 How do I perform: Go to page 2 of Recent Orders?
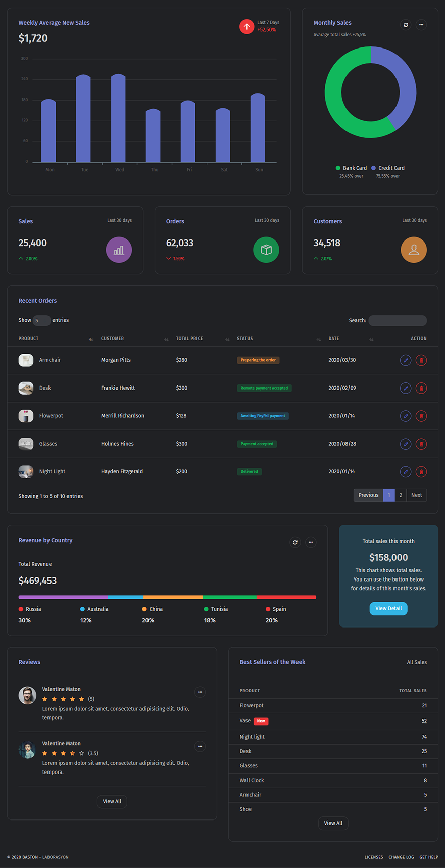click(x=401, y=495)
